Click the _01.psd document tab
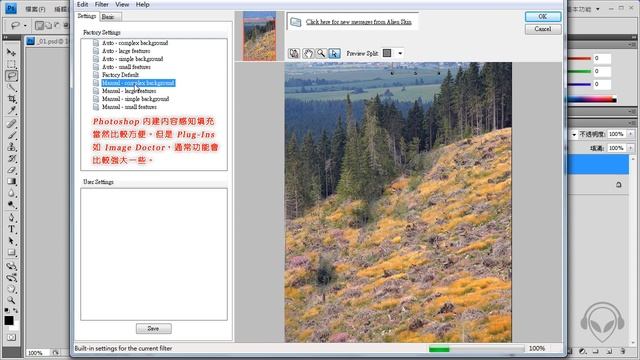The image size is (640, 360). point(48,41)
